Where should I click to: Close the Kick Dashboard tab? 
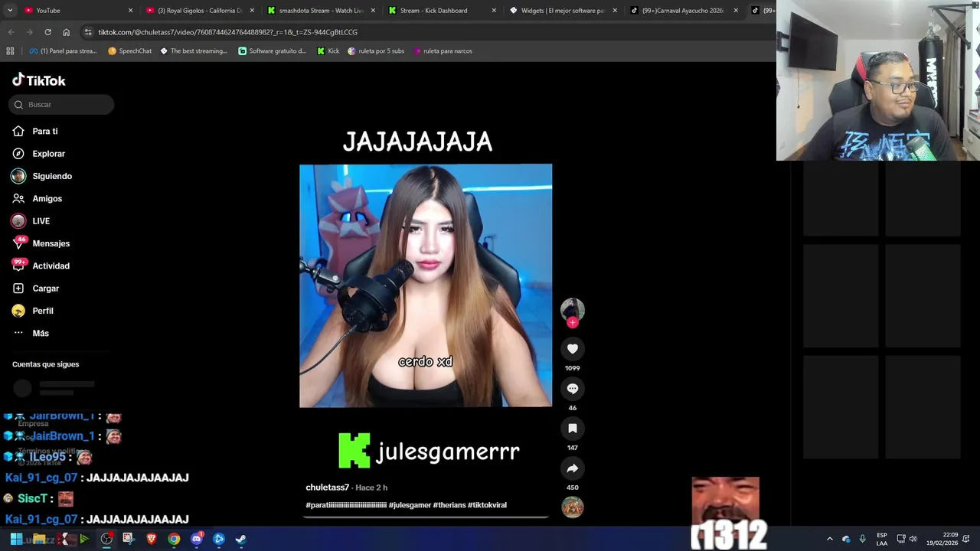click(x=494, y=11)
